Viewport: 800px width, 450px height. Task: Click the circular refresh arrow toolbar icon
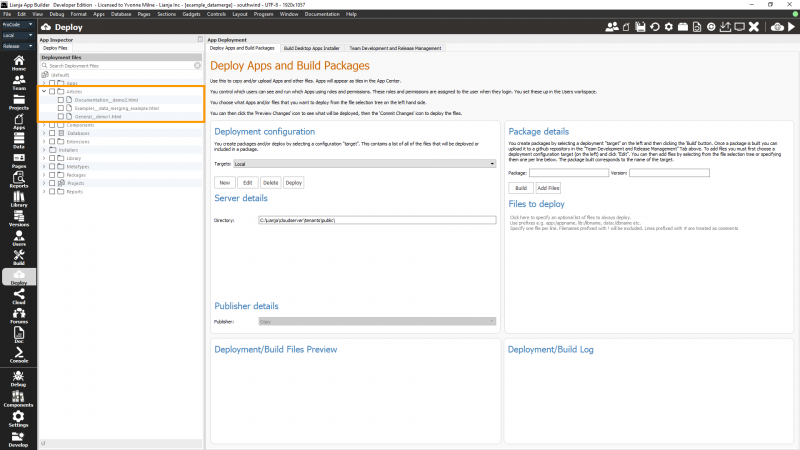point(655,27)
